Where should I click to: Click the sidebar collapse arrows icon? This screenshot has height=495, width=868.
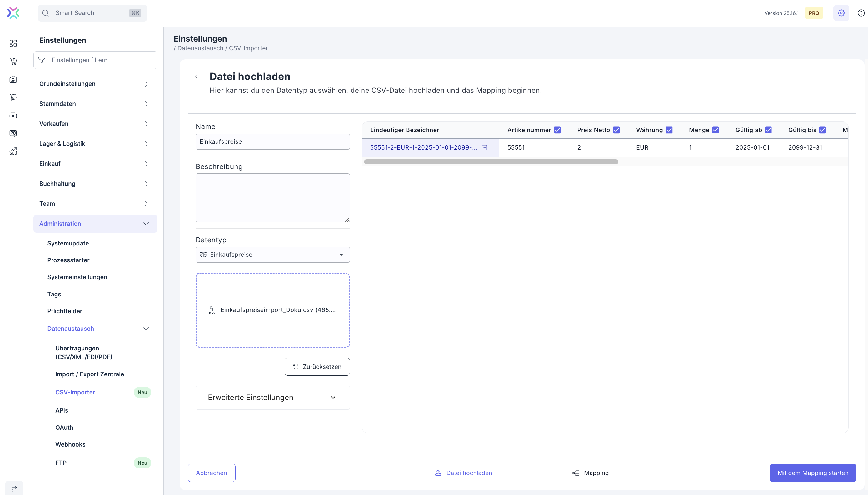tap(14, 489)
